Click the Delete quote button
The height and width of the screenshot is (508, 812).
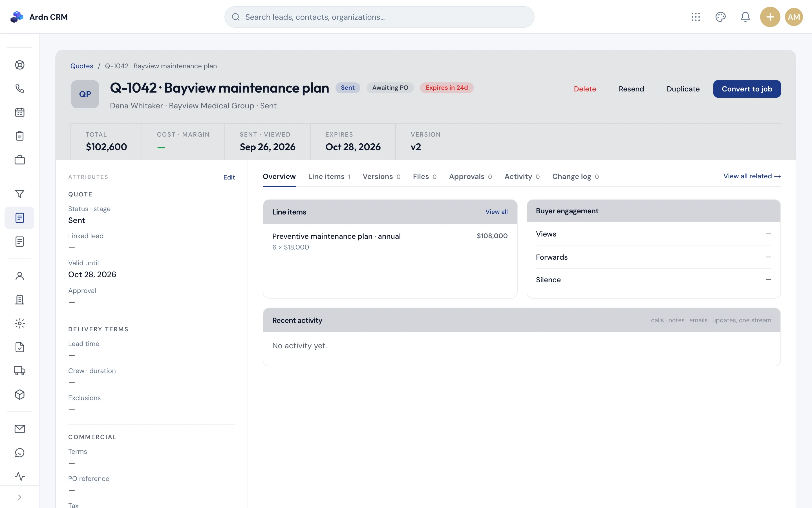(x=585, y=89)
